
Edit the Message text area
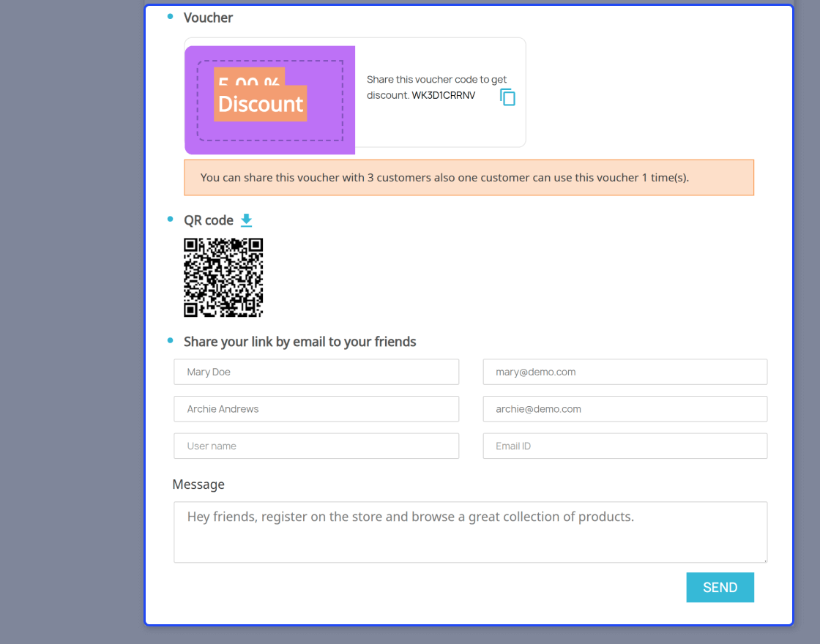(471, 532)
